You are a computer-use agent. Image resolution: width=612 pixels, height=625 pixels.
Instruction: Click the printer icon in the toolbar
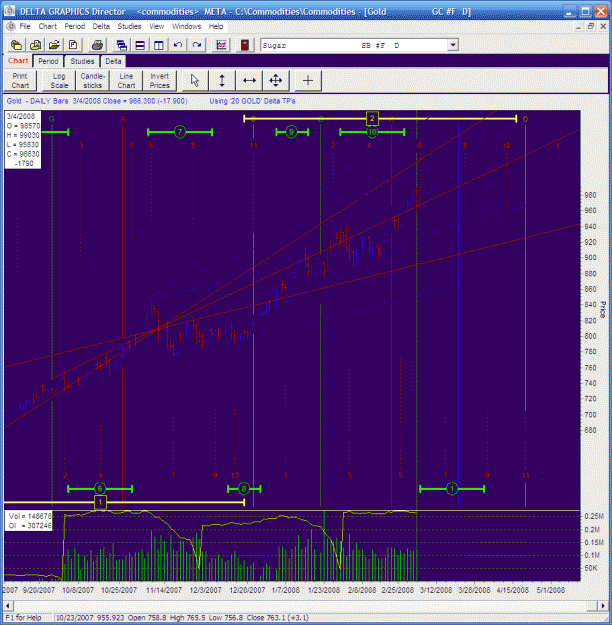[x=97, y=45]
